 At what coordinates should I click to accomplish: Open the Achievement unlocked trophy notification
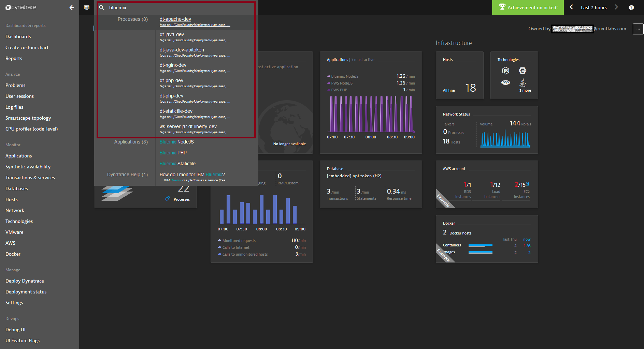(x=528, y=7)
